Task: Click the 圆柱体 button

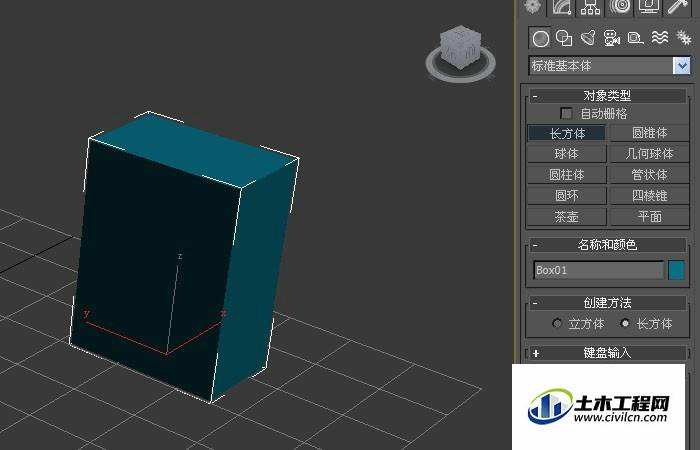Action: 567,175
